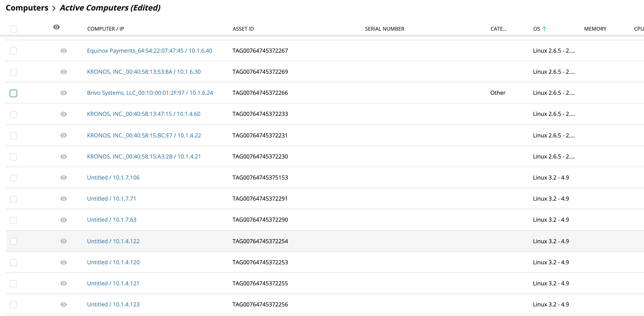Image resolution: width=644 pixels, height=316 pixels.
Task: Click the eye icon in table header
Action: point(56,27)
